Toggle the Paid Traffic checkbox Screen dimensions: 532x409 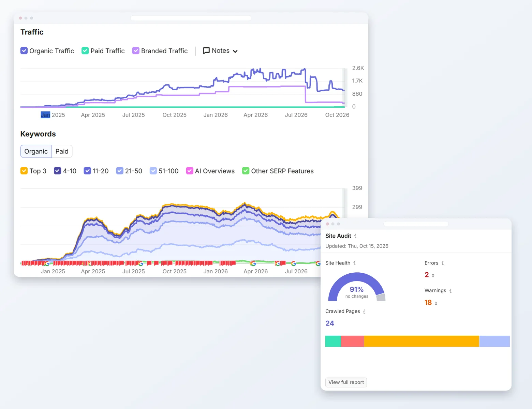pos(85,51)
